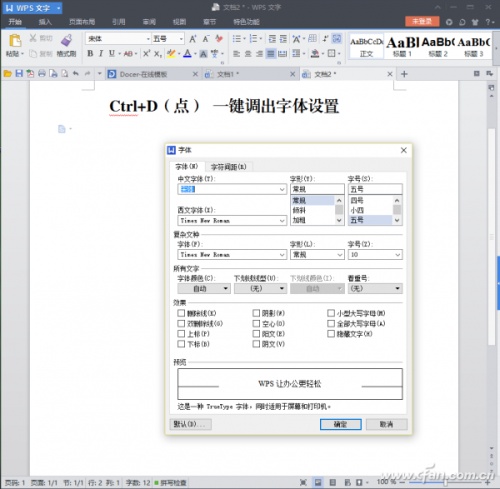Enable the 删除线 strikethrough checkbox

(181, 313)
